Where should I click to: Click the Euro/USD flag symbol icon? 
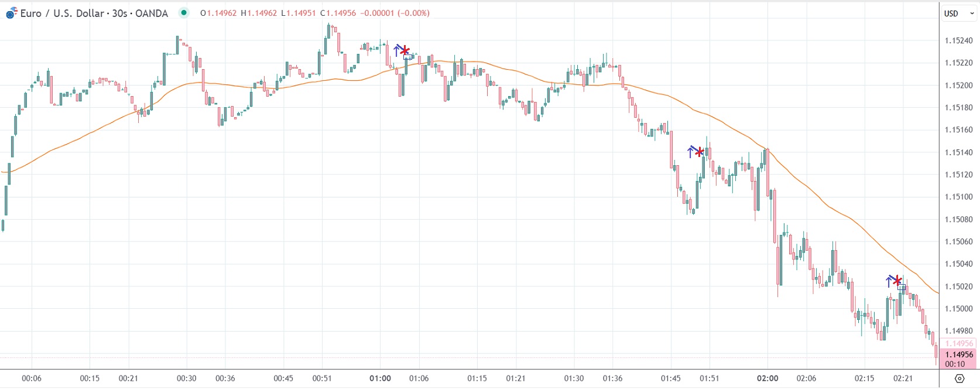[x=12, y=13]
